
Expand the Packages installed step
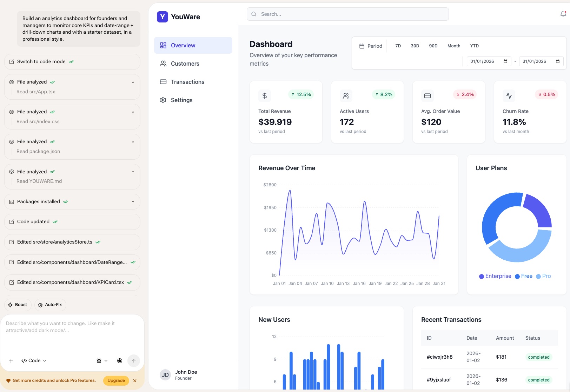click(x=133, y=202)
